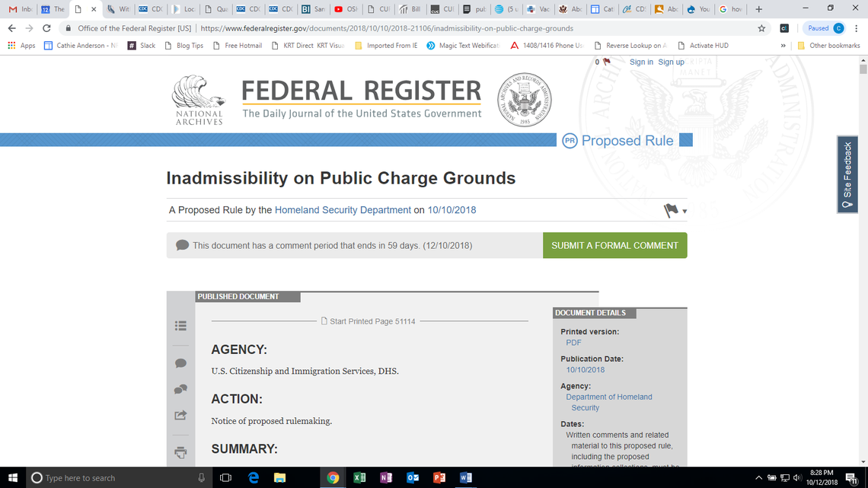Open Word from the taskbar
The image size is (868, 488).
[466, 477]
